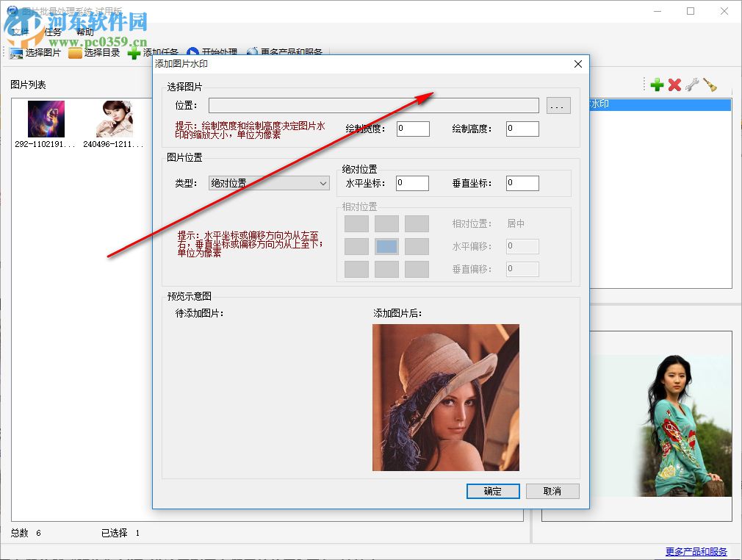The image size is (742, 560).
Task: Click the red X icon to delete the task
Action: pyautogui.click(x=674, y=85)
